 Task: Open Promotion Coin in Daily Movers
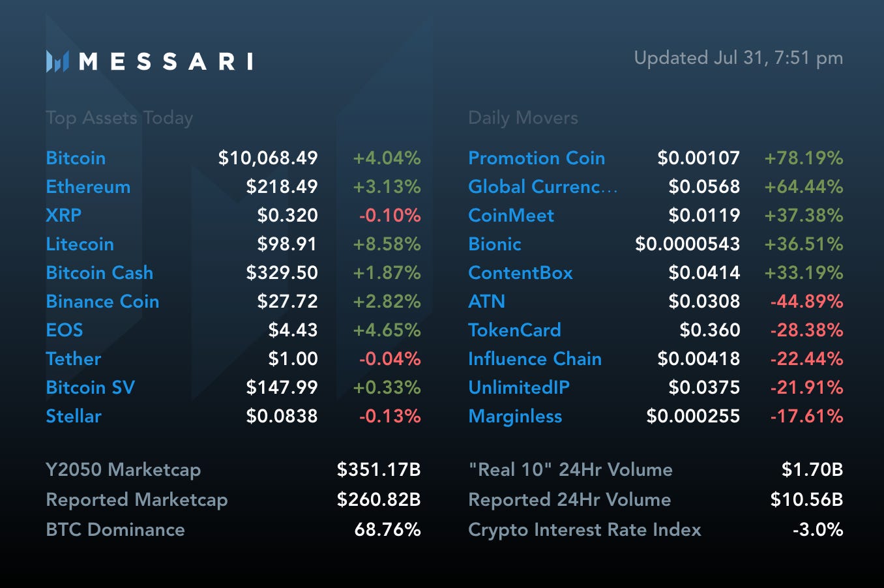click(x=537, y=158)
